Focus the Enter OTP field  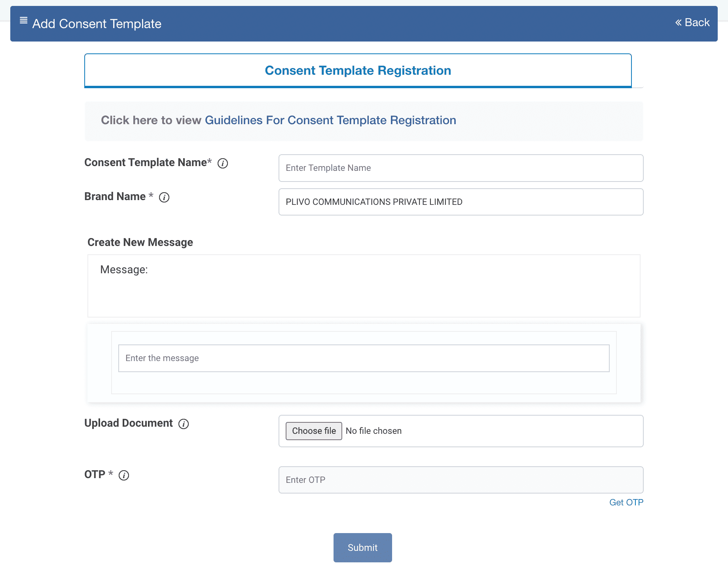[461, 480]
